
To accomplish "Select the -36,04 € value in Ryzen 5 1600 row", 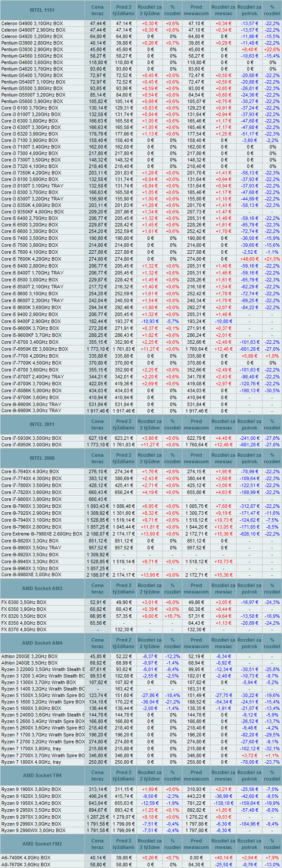I will [x=150, y=701].
